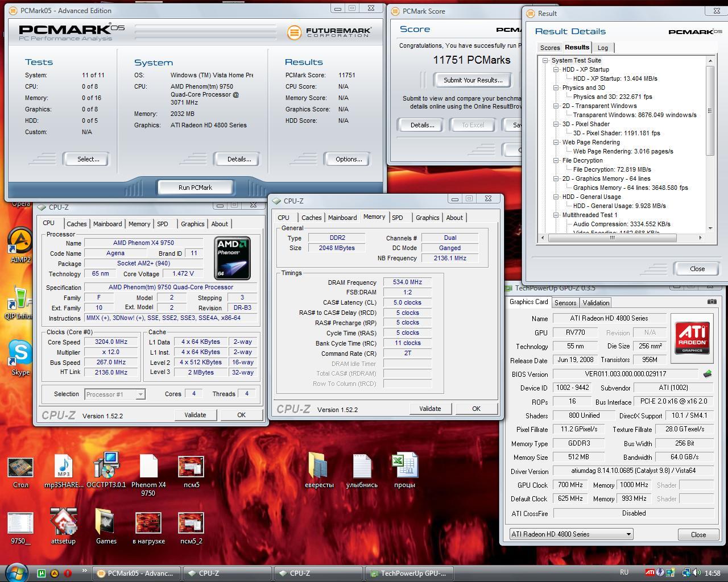
Task: Collapse the HDD - General Usage node
Action: 556,197
